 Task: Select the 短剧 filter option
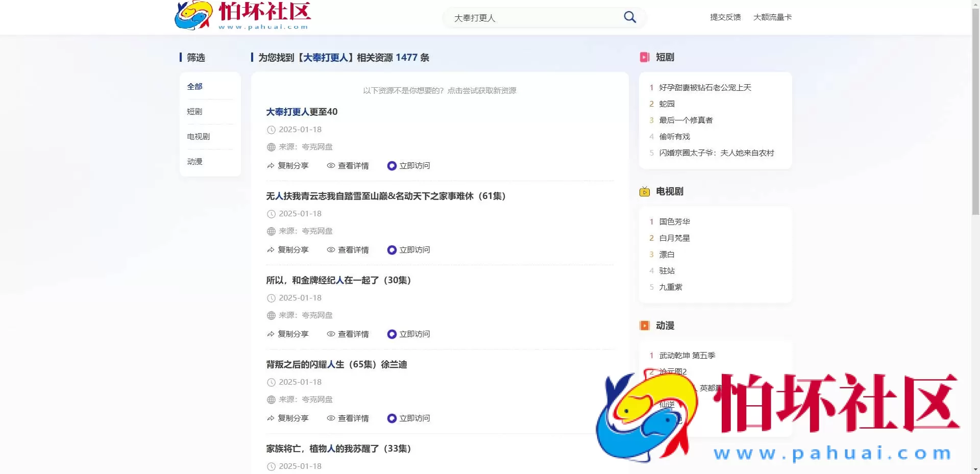pos(194,111)
